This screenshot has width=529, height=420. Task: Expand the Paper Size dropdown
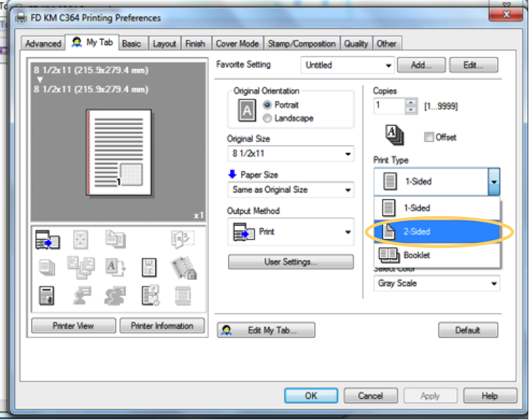pyautogui.click(x=290, y=190)
